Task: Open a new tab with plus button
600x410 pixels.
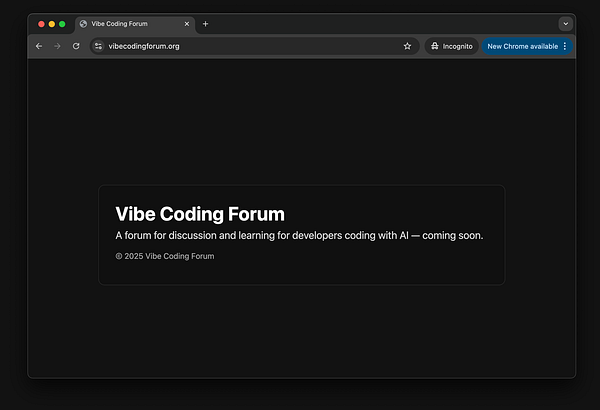Action: [x=205, y=24]
